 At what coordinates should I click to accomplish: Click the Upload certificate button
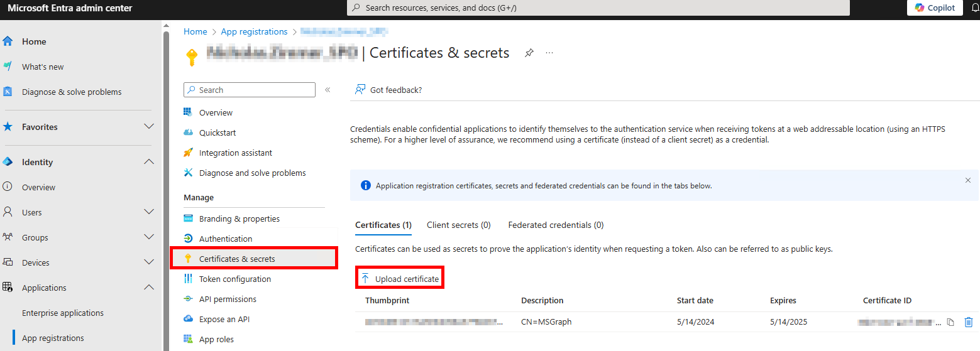coord(400,279)
